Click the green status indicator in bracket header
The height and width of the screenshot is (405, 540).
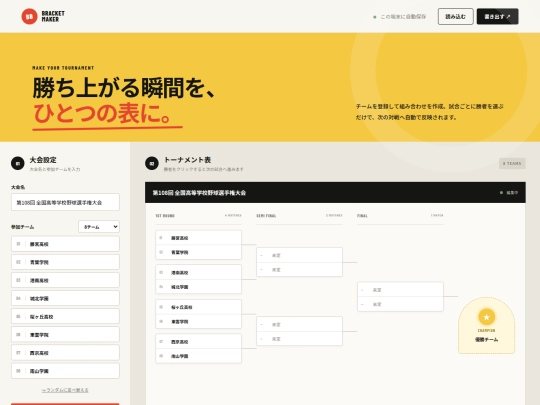(x=509, y=193)
